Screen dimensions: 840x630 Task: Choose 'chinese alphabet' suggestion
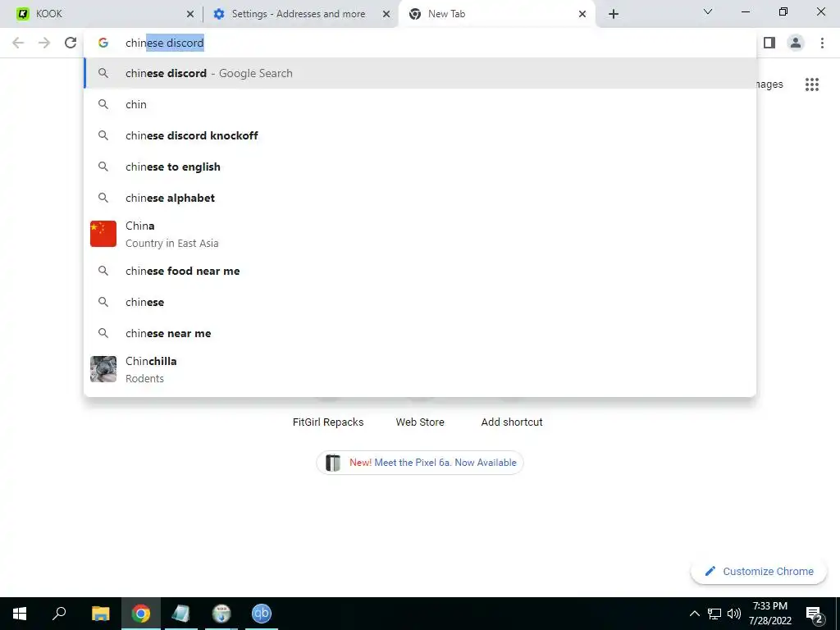[x=420, y=198]
